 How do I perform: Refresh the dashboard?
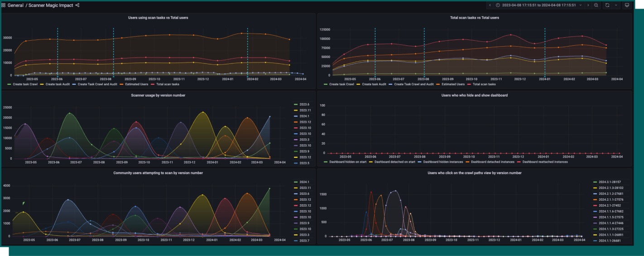point(607,5)
